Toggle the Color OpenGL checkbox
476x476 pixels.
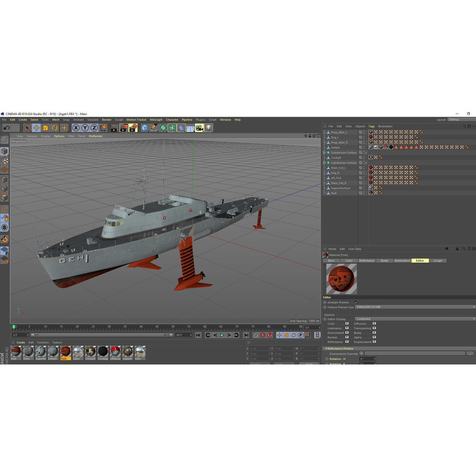point(347,324)
